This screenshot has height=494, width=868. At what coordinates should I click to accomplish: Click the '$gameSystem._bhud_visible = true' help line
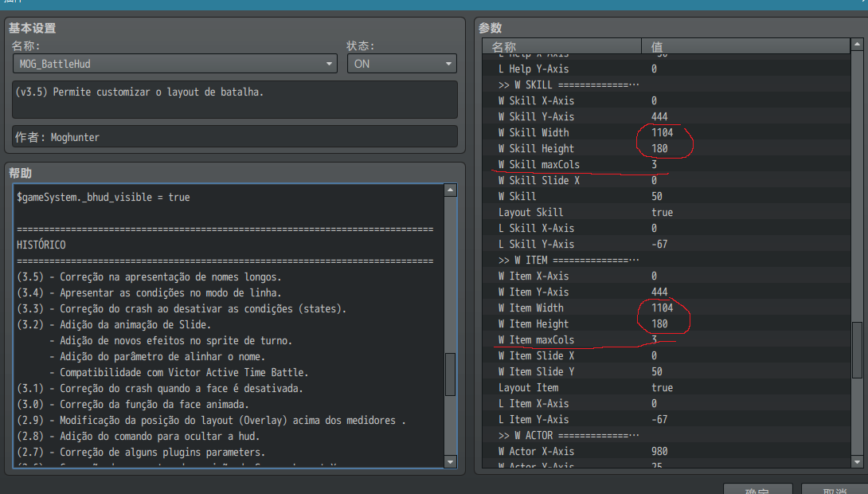coord(104,197)
